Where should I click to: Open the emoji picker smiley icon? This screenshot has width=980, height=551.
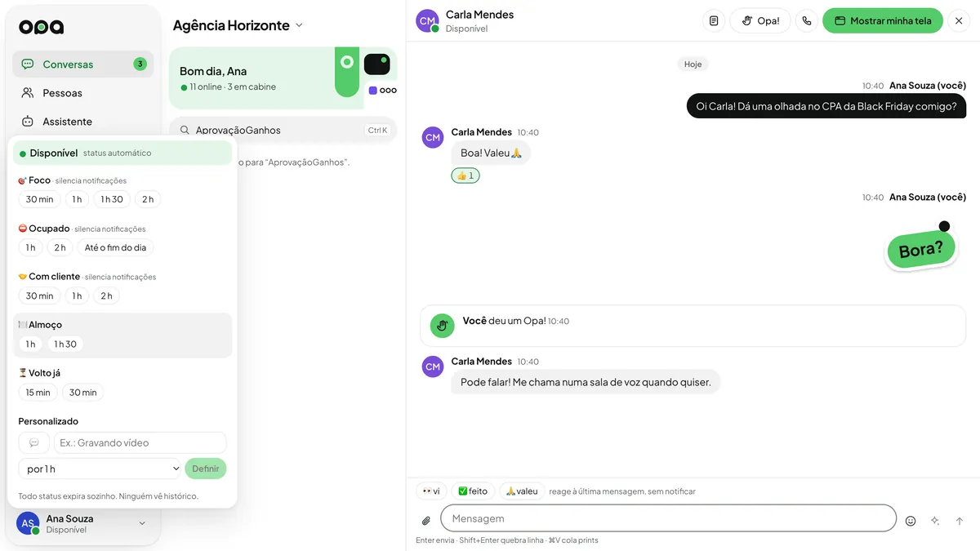[911, 521]
